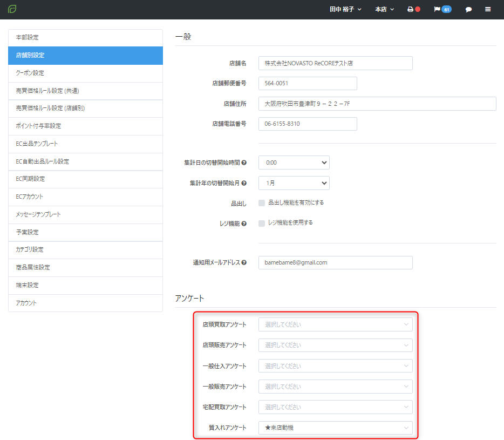Screen dimensions: 504x440
Task: Open the 田中 裕子 user menu
Action: [x=345, y=9]
